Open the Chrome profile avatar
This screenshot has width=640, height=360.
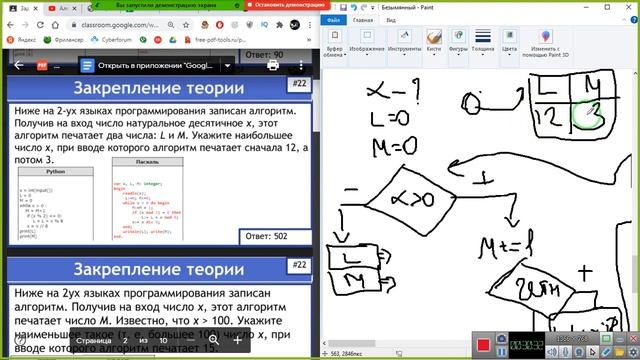[x=295, y=25]
